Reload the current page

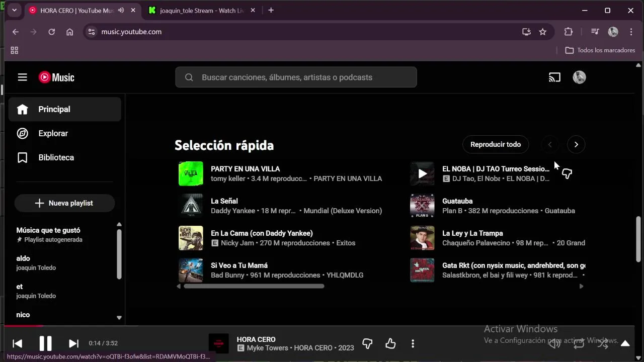click(51, 32)
